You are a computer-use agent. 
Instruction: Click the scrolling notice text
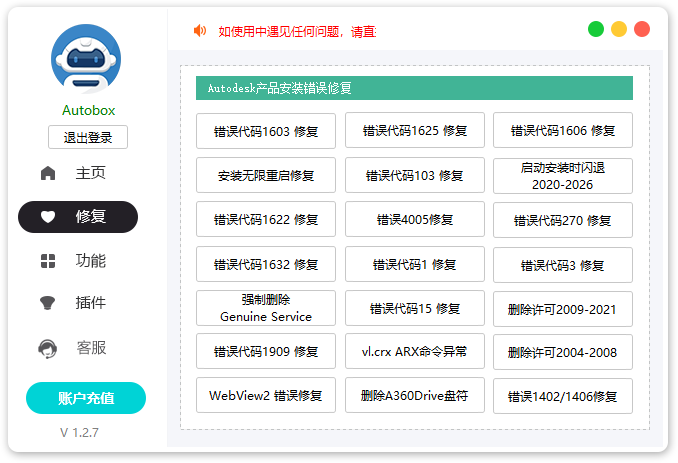pyautogui.click(x=297, y=31)
